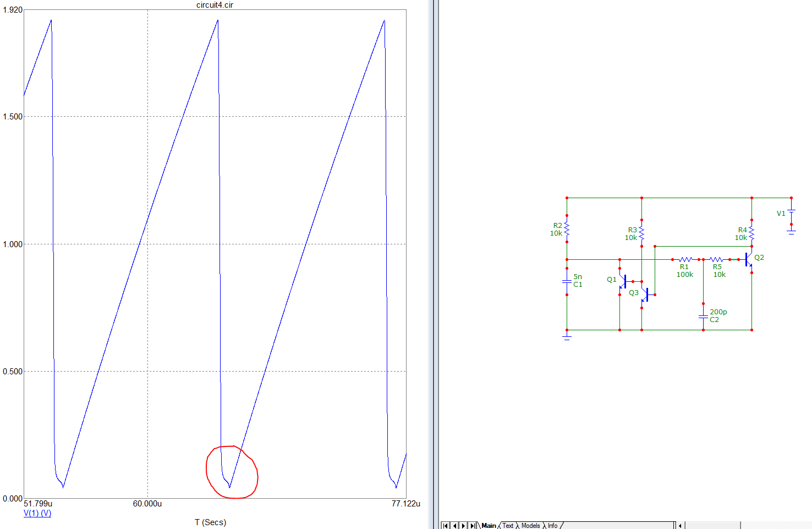This screenshot has height=529, width=812.
Task: Click the 0.500 y-axis label
Action: tap(13, 372)
